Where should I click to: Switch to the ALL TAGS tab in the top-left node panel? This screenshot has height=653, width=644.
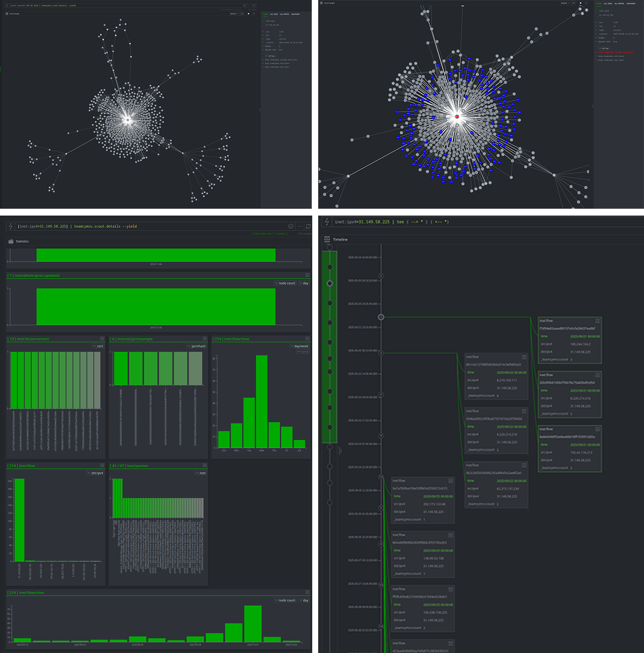tap(274, 14)
